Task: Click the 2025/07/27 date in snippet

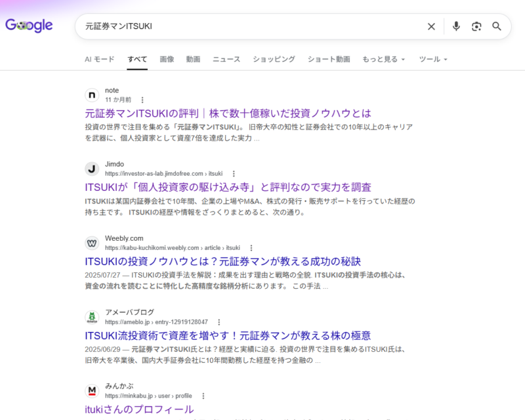Action: click(x=102, y=276)
